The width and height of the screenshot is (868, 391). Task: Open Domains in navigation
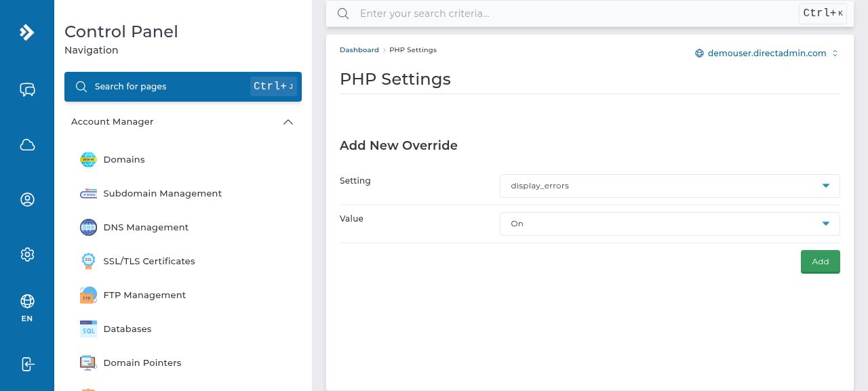pos(124,159)
